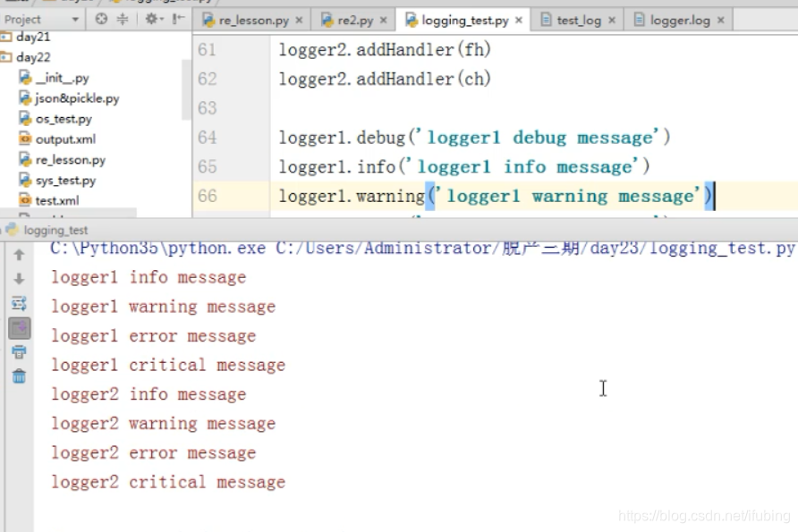The height and width of the screenshot is (532, 798).
Task: Click the logger1.debug code line
Action: [474, 138]
